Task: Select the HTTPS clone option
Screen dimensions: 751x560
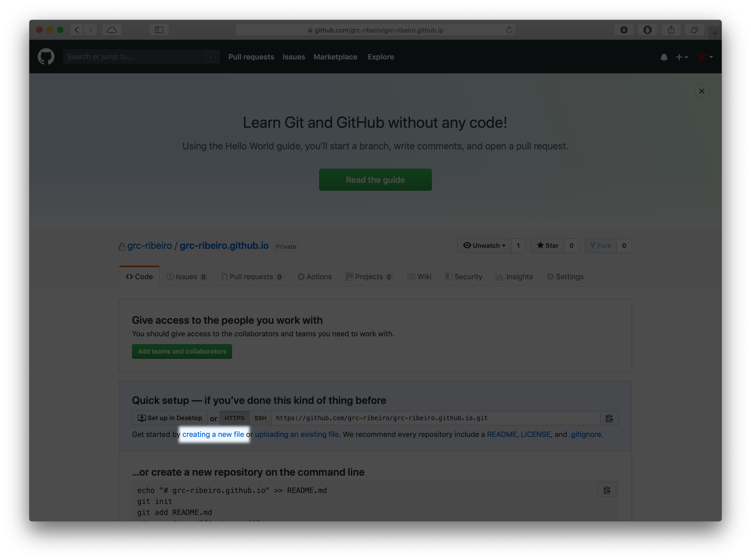Action: click(x=235, y=418)
